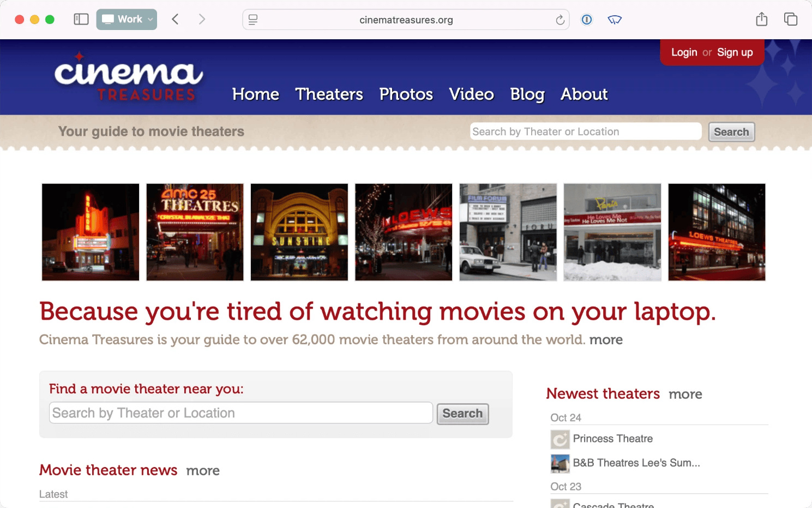This screenshot has height=508, width=812.
Task: Open the Work tab group dropdown
Action: point(127,20)
